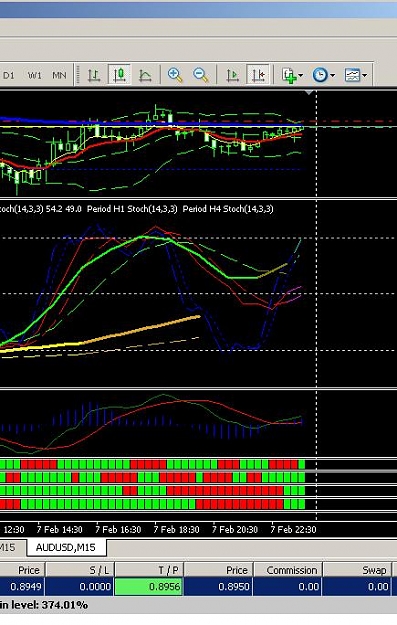
Task: Switch to Candlesticks chart type
Action: (119, 75)
